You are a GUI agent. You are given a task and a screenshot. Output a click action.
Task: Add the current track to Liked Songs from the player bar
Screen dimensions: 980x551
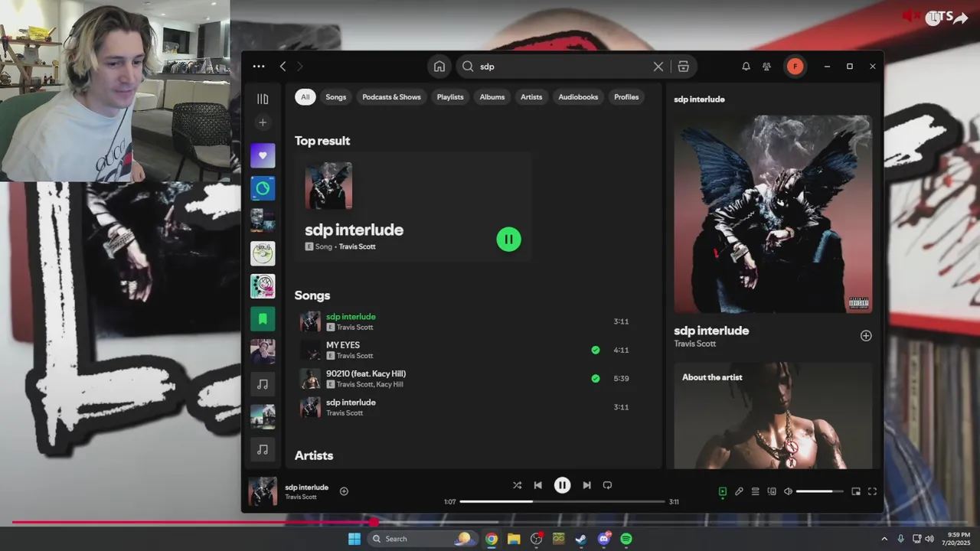pos(344,491)
